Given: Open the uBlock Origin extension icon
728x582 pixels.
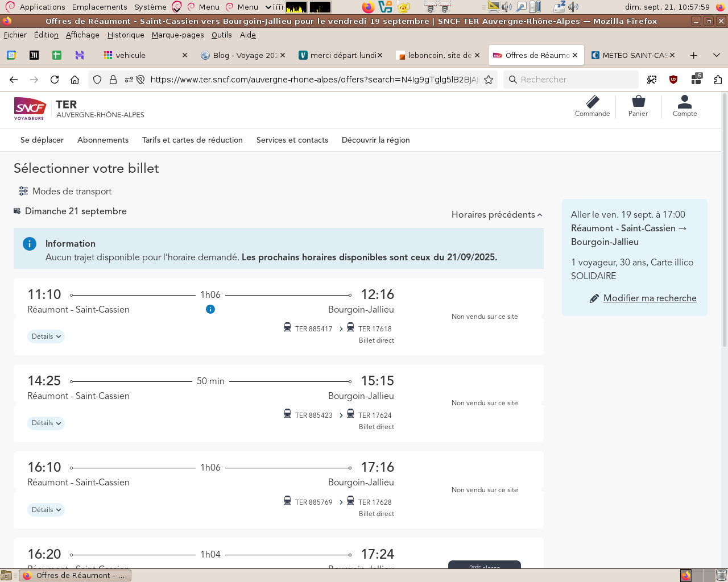Looking at the screenshot, I should pyautogui.click(x=673, y=80).
